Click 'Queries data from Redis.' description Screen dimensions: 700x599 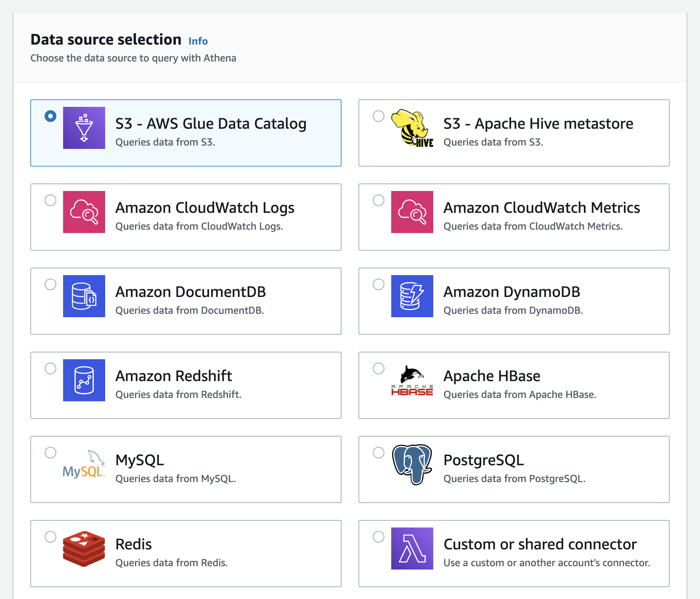tap(172, 563)
